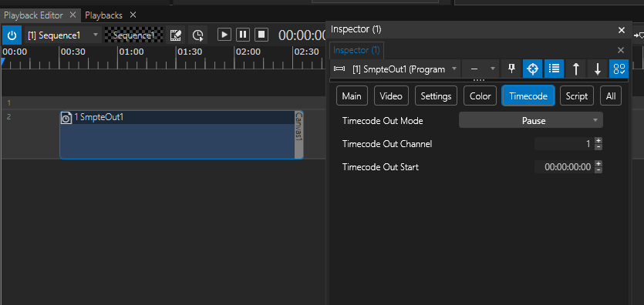Image resolution: width=644 pixels, height=305 pixels.
Task: Click the device icon beside [1] SmpteOut1
Action: (x=339, y=69)
